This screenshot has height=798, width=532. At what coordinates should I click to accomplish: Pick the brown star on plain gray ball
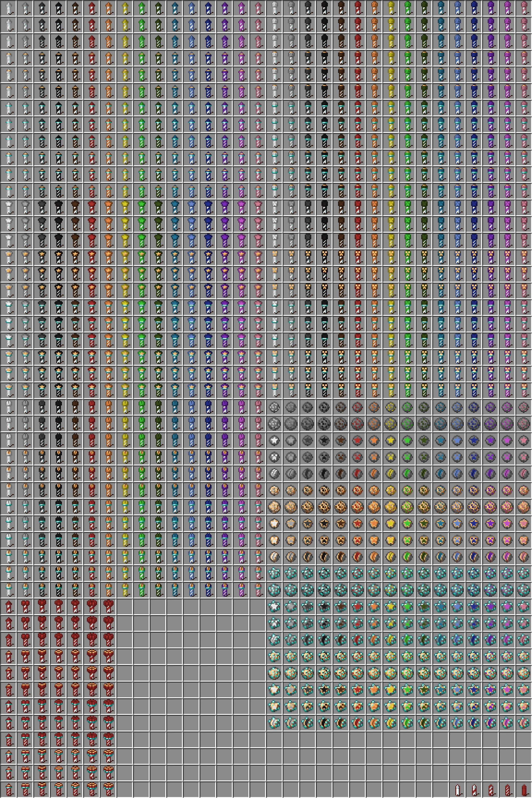click(341, 440)
